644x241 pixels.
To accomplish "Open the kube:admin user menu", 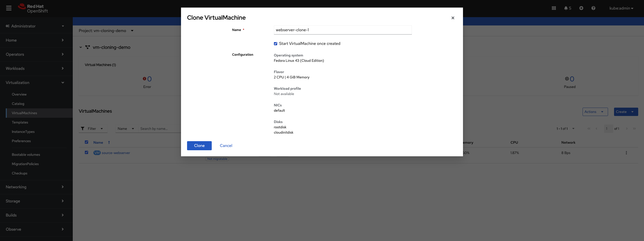I will pyautogui.click(x=621, y=8).
